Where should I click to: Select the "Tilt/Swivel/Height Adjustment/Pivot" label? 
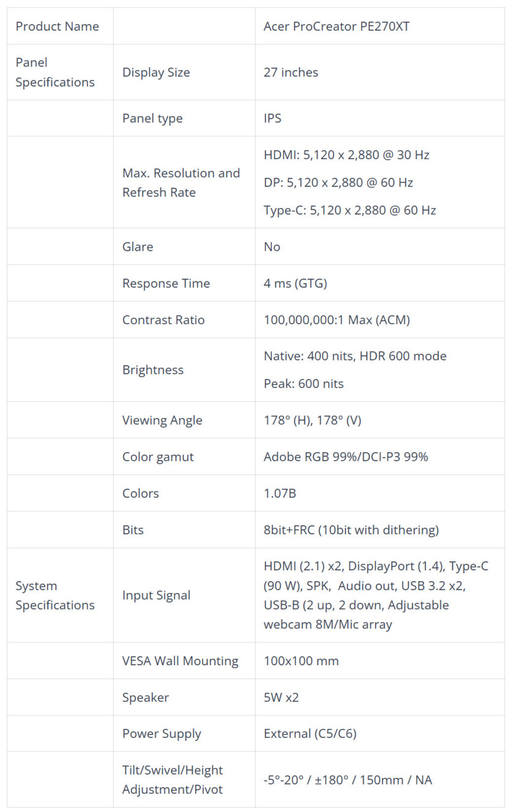pyautogui.click(x=173, y=780)
